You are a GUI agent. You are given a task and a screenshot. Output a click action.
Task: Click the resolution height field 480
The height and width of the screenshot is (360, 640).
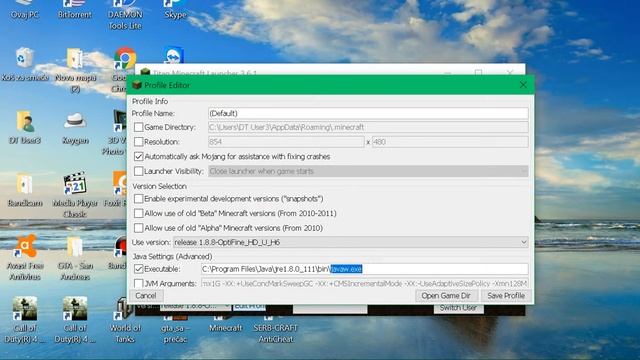click(450, 142)
